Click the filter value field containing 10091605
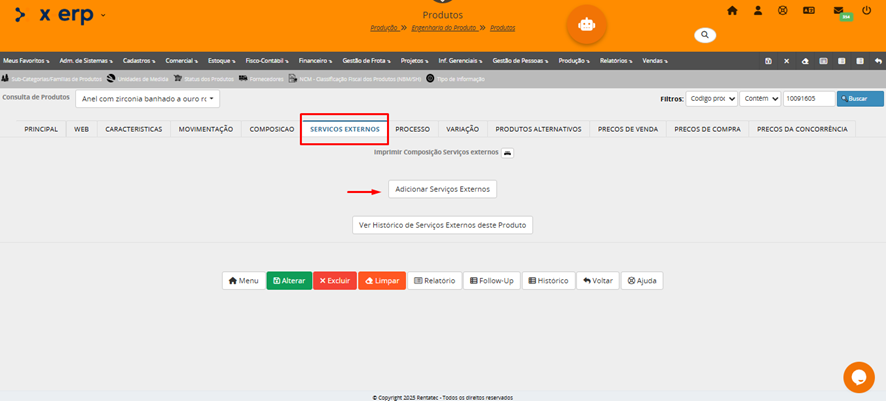The height and width of the screenshot is (401, 886). click(x=807, y=99)
